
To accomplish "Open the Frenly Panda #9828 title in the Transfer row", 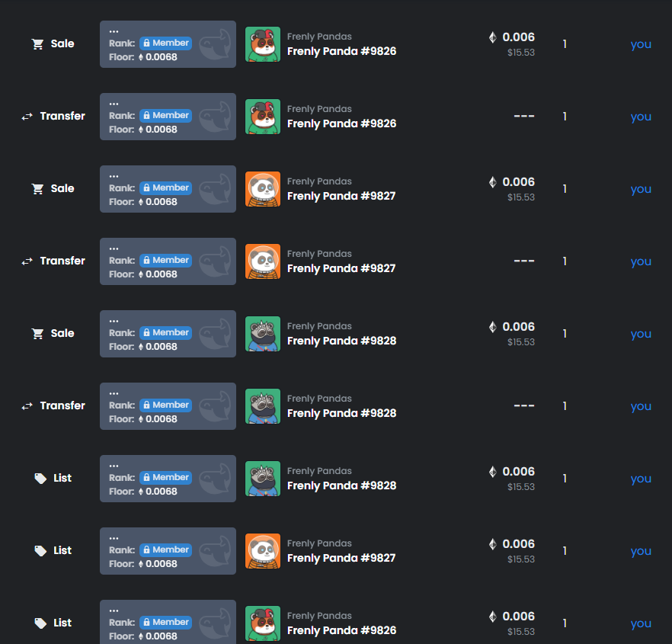I will pyautogui.click(x=341, y=413).
